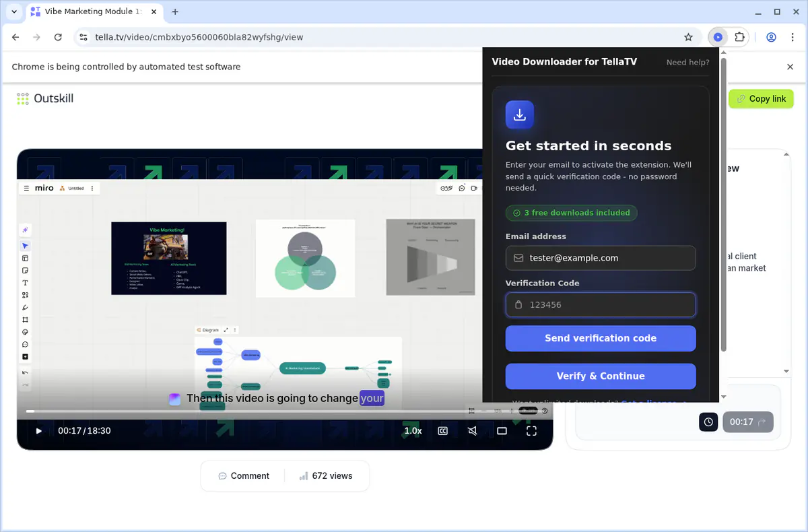Click the clock timestamp icon
Screen dimensions: 808x532
(708, 422)
